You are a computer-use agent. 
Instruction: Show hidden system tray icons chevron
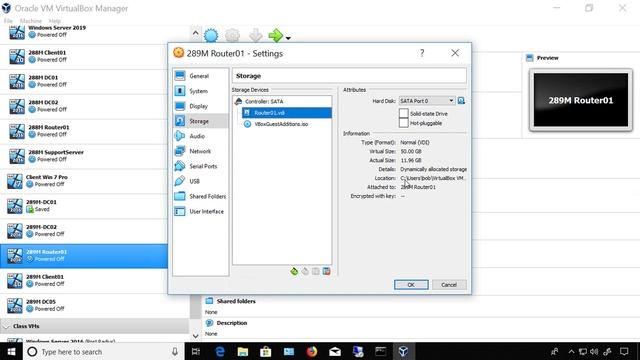[x=571, y=351]
